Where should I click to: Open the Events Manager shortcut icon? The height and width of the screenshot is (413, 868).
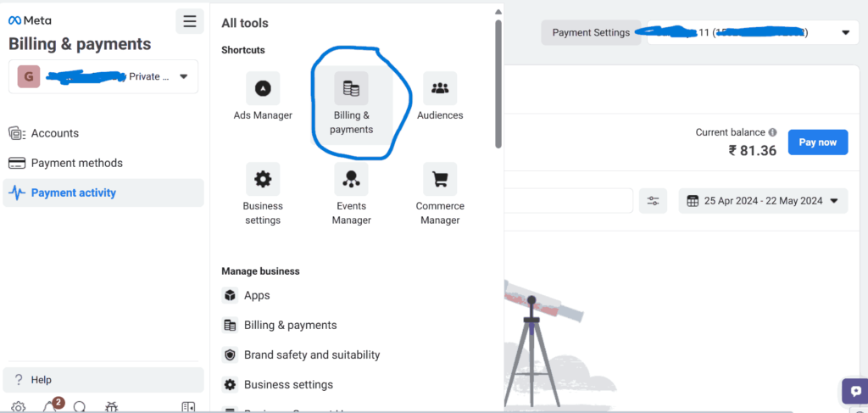tap(351, 179)
